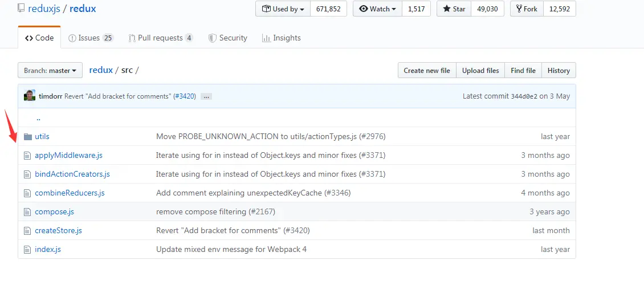Click the repository book icon beside reduxjs

21,8
